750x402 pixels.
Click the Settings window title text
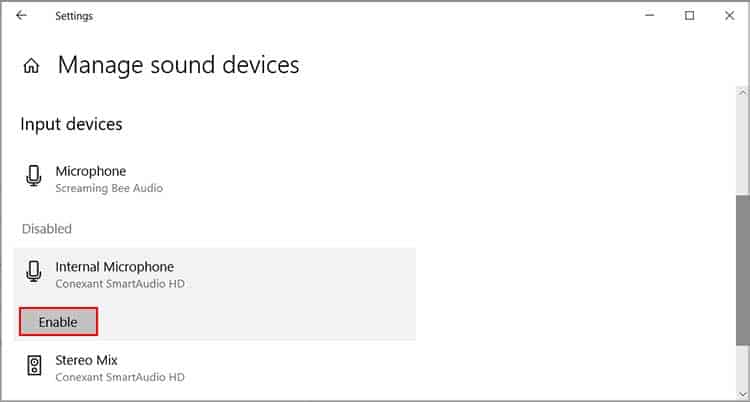point(74,16)
